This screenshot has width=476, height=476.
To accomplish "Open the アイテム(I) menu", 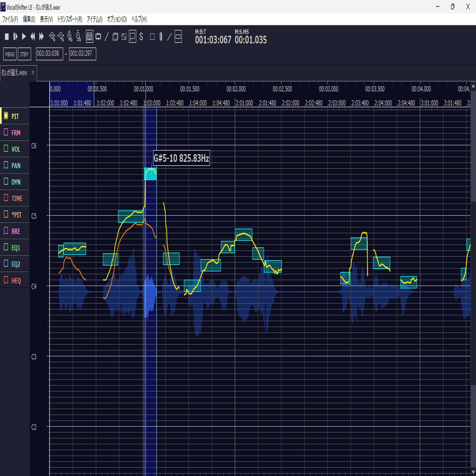I will (x=95, y=19).
